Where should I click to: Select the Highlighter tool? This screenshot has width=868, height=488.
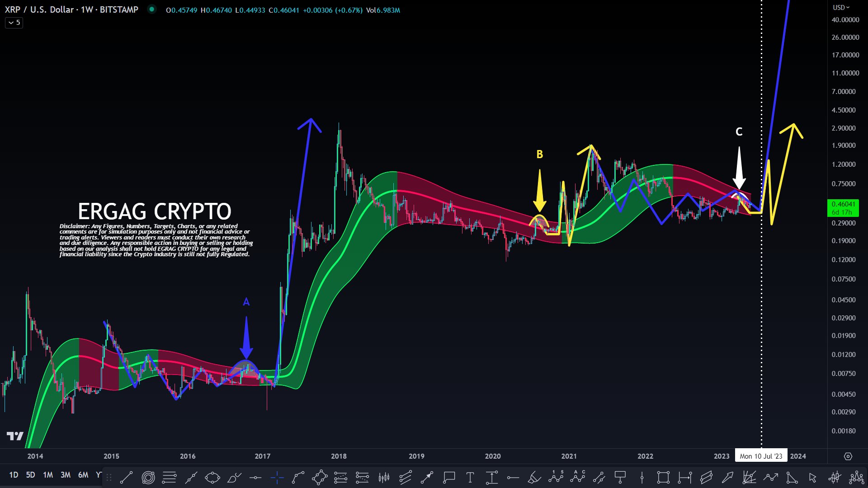pyautogui.click(x=534, y=477)
